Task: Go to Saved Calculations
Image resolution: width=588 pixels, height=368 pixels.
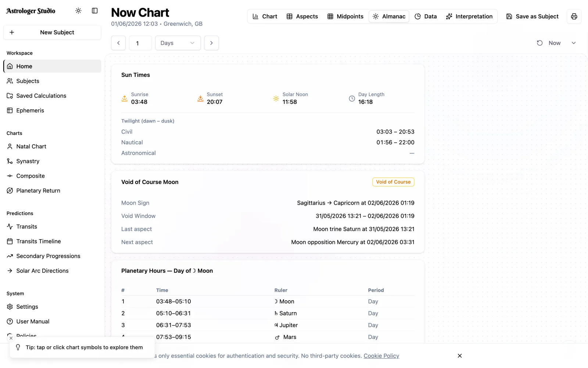Action: pos(52,96)
